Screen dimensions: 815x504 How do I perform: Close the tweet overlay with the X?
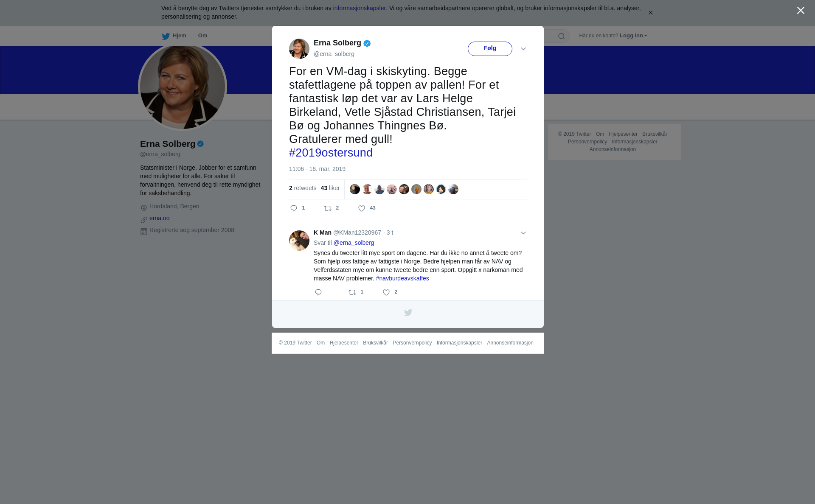pyautogui.click(x=801, y=11)
